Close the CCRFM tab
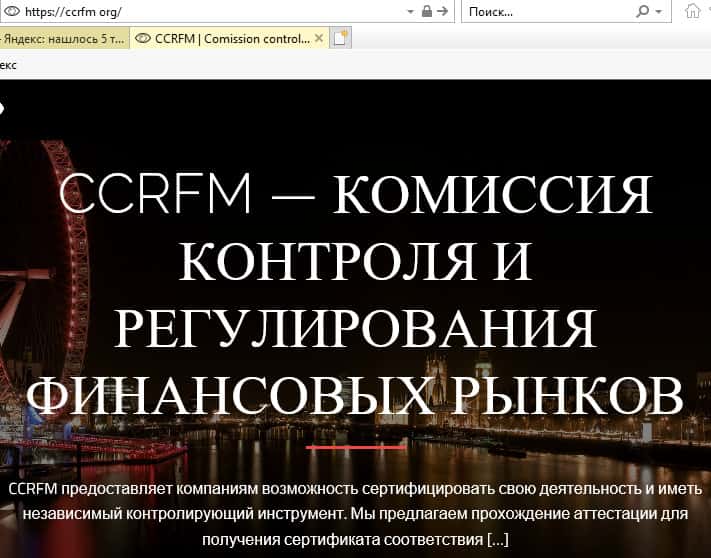This screenshot has height=558, width=711. pyautogui.click(x=319, y=39)
